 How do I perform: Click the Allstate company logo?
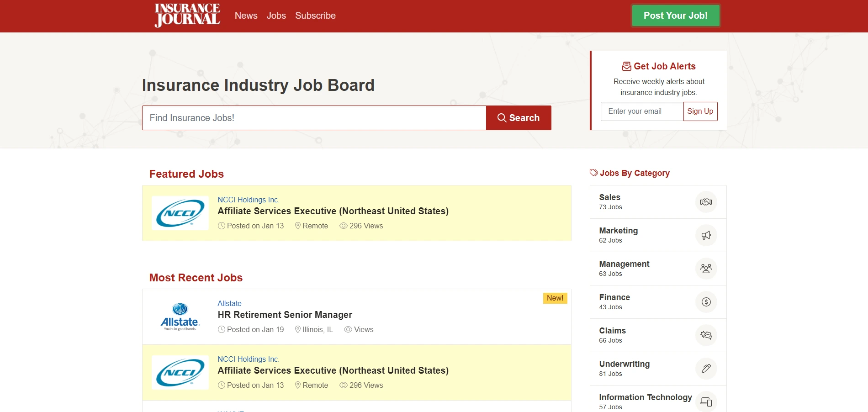click(180, 317)
